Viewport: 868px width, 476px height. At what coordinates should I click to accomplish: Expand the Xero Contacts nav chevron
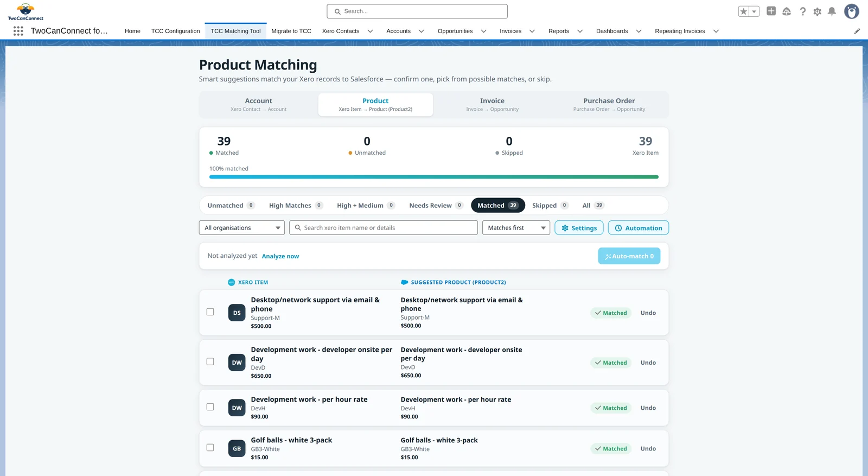(x=371, y=31)
